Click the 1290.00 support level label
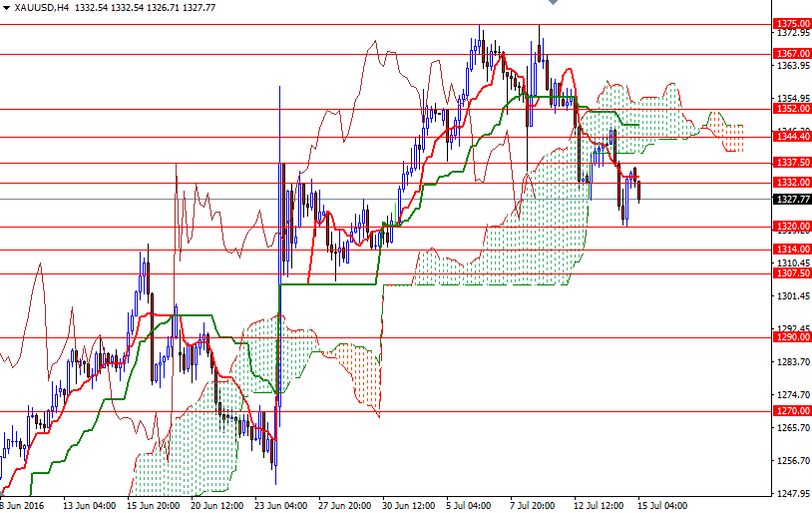Screen dimensions: 812x513 (792, 337)
